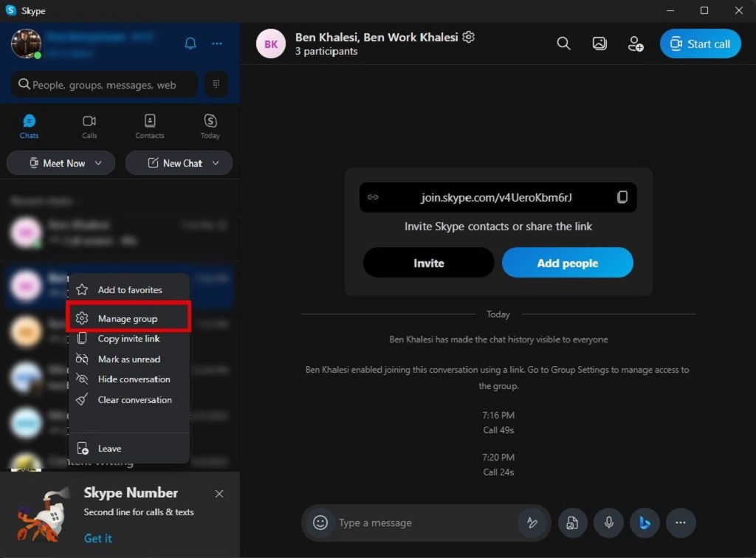This screenshot has width=756, height=558.
Task: Open the emoji picker smiley icon
Action: [x=320, y=523]
